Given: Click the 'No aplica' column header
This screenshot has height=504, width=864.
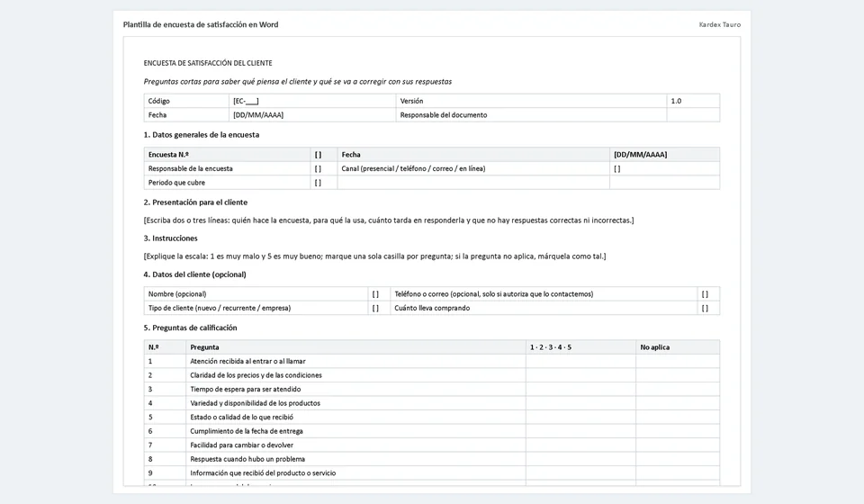Looking at the screenshot, I should coord(678,347).
